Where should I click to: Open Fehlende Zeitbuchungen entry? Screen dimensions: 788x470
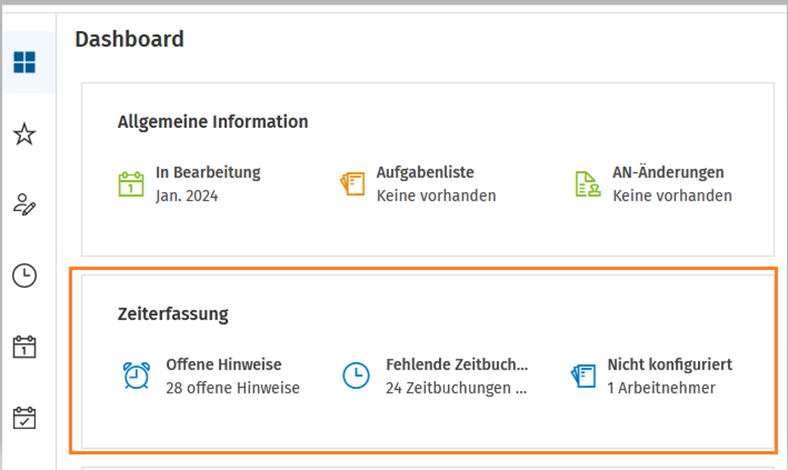(x=435, y=376)
